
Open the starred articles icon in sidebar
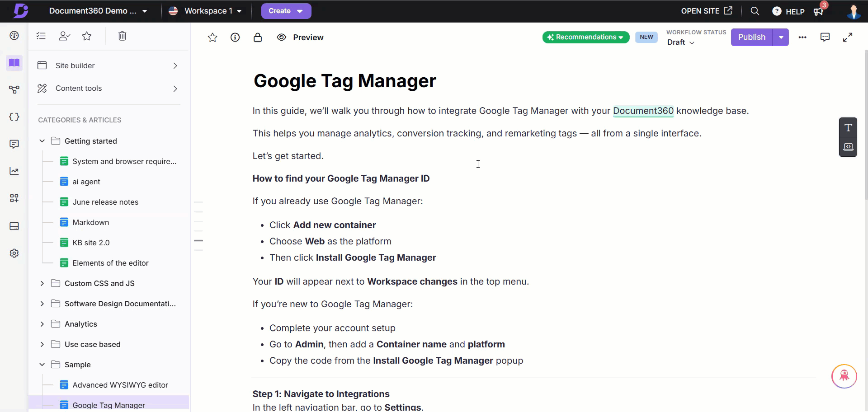pyautogui.click(x=87, y=36)
